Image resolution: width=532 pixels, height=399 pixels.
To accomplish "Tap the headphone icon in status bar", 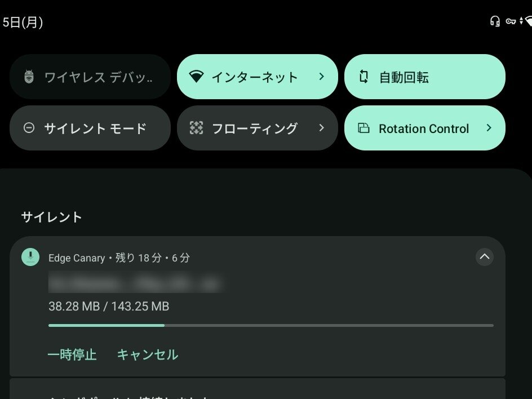I will click(495, 21).
